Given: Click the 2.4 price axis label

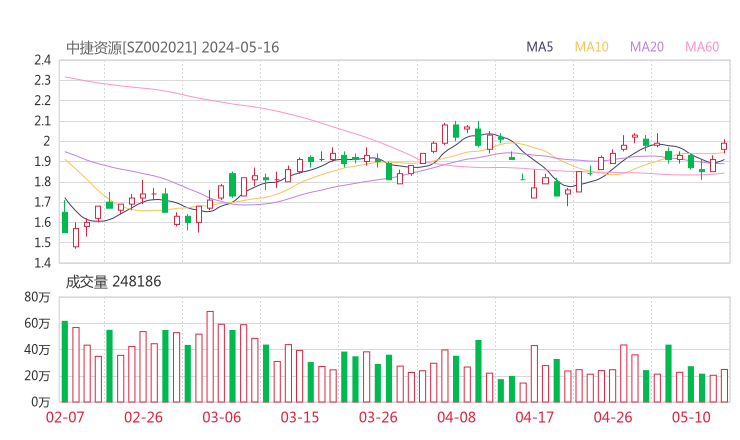Looking at the screenshot, I should click(42, 60).
